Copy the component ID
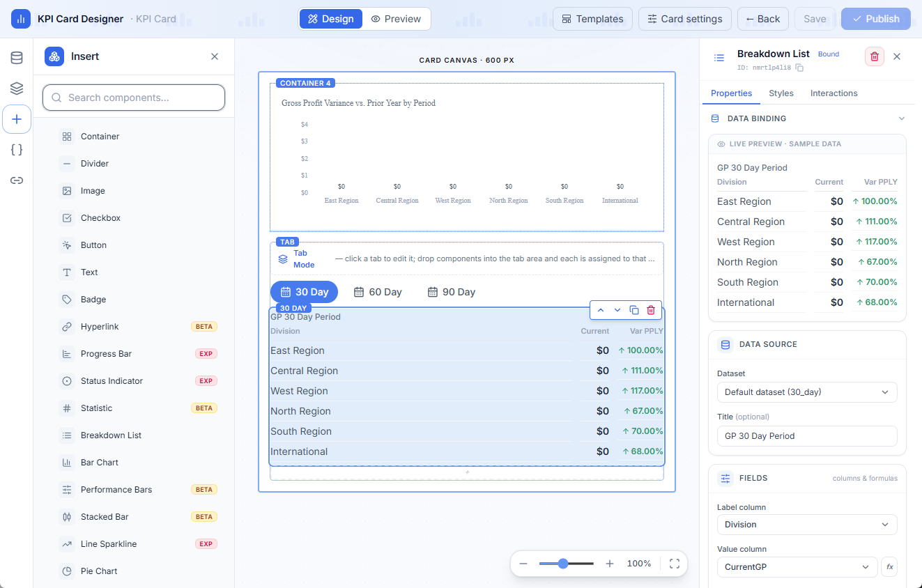Image resolution: width=922 pixels, height=588 pixels. tap(799, 68)
